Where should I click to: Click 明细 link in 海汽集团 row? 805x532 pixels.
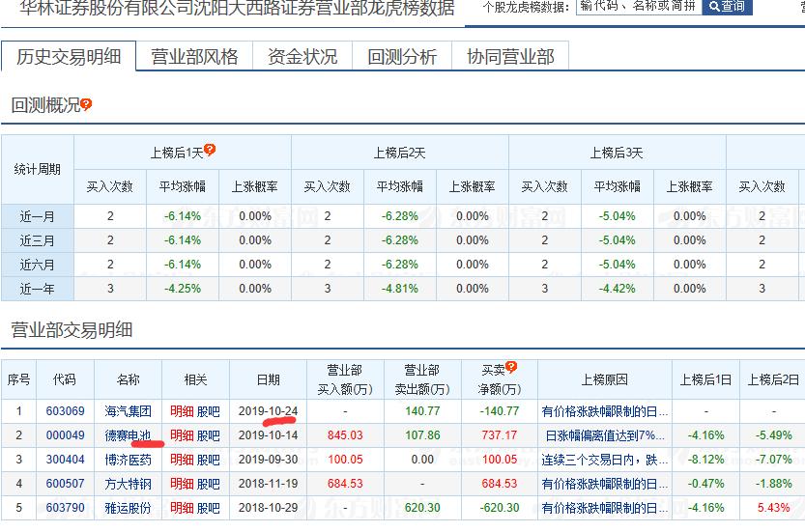click(x=182, y=411)
